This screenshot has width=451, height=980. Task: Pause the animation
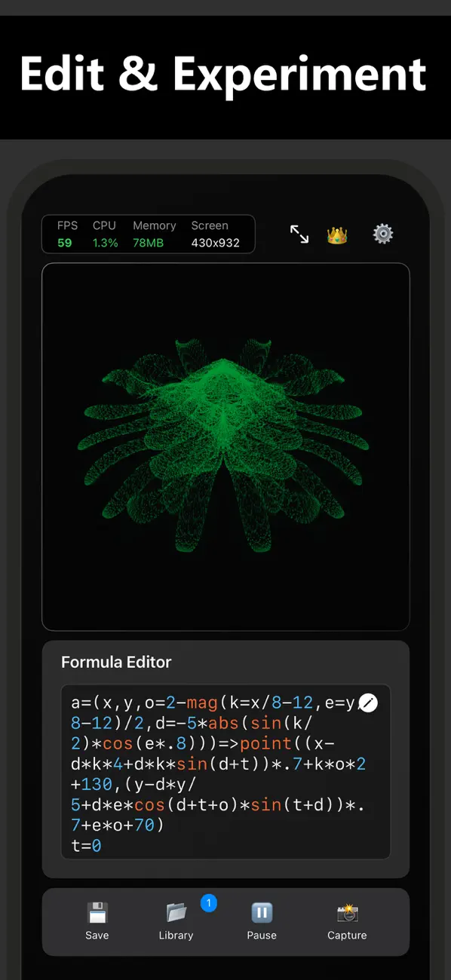pos(262,913)
